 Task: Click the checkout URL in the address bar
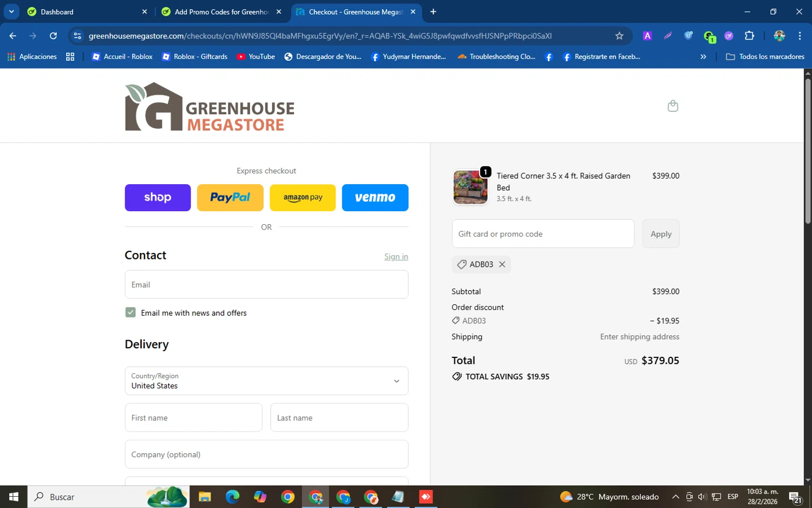pos(320,36)
